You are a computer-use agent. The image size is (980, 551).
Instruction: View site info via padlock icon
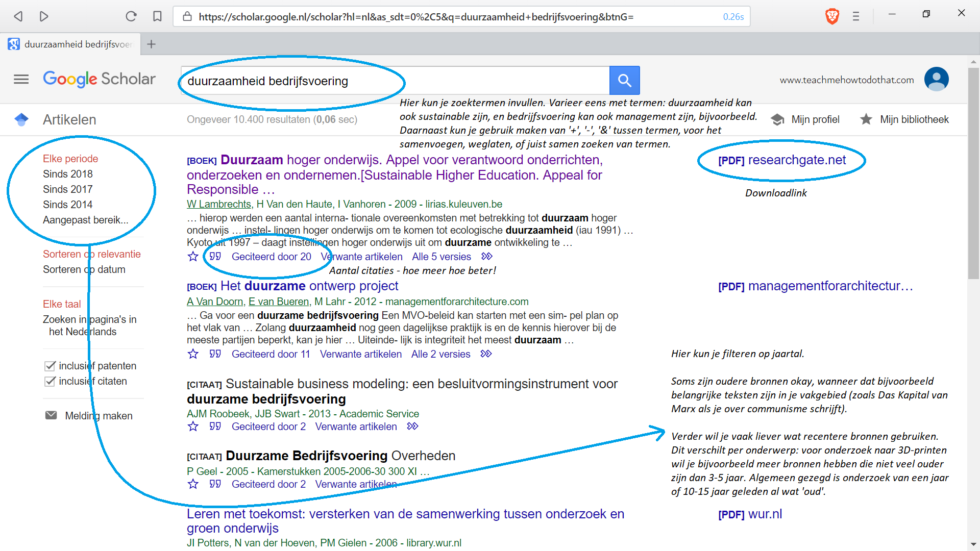click(x=187, y=16)
